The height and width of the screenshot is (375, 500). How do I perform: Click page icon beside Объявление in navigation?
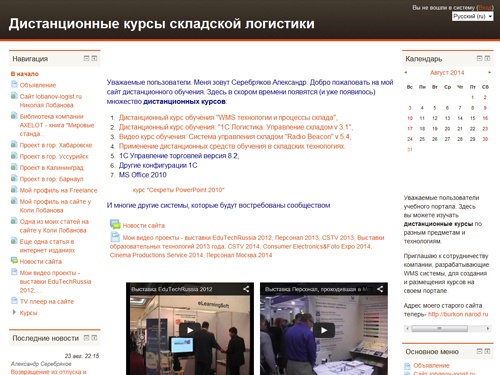[14, 84]
